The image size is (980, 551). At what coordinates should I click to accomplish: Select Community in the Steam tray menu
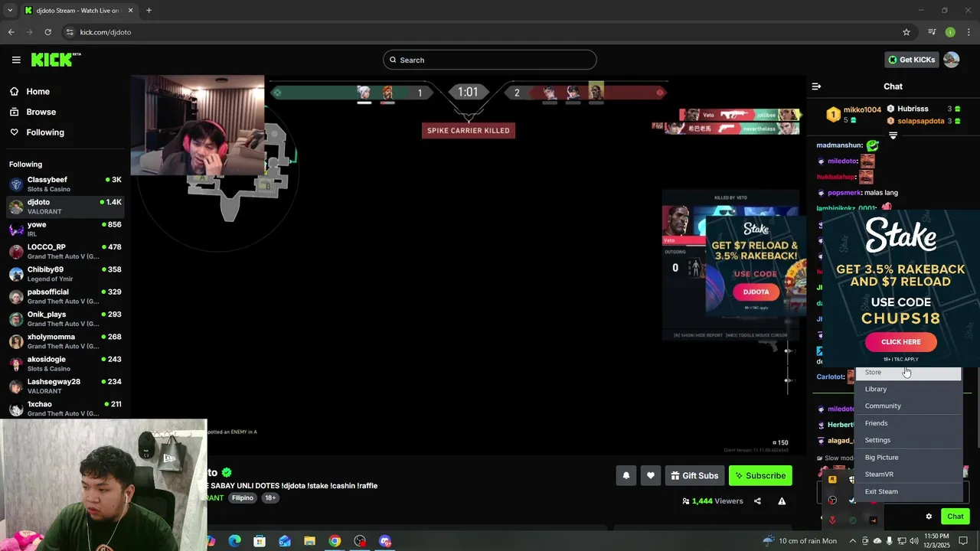[908, 406]
